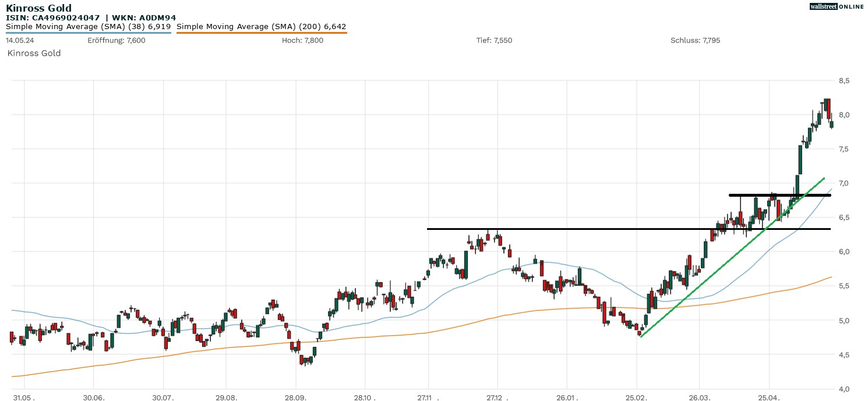Click the 8,5 price label on y-axis
Viewport: 868px width, 401px height.
pos(844,80)
